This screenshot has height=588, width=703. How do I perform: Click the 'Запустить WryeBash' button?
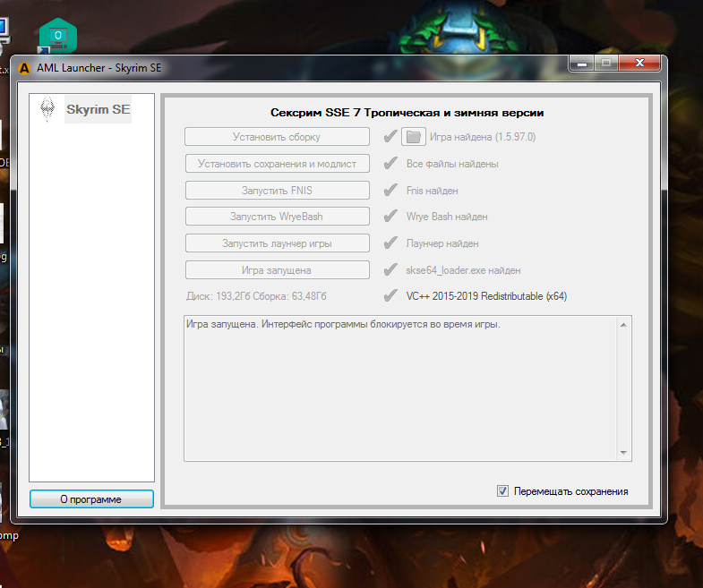click(x=277, y=217)
